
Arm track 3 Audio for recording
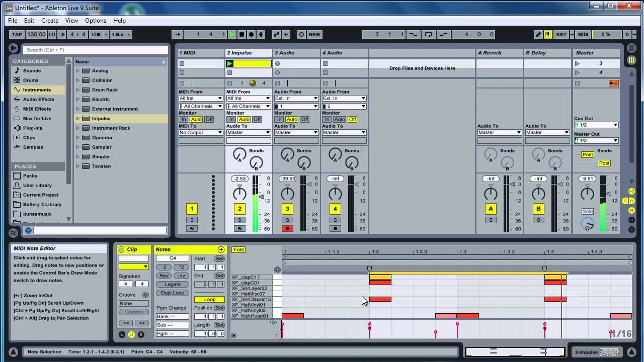tap(287, 228)
